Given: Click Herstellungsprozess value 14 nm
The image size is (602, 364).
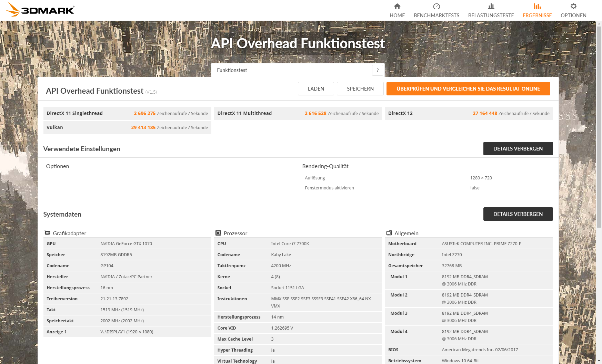Looking at the screenshot, I should pyautogui.click(x=277, y=317).
